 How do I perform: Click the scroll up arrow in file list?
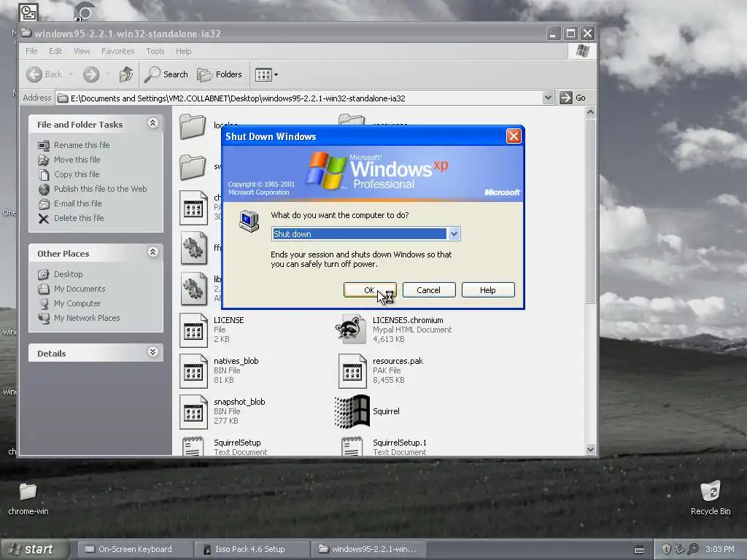(x=590, y=112)
